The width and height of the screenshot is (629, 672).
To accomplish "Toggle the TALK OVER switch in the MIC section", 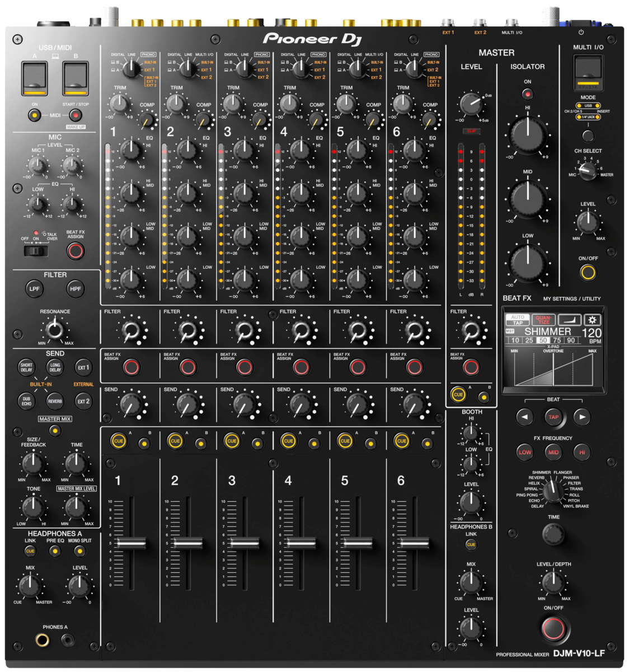I will [x=36, y=252].
